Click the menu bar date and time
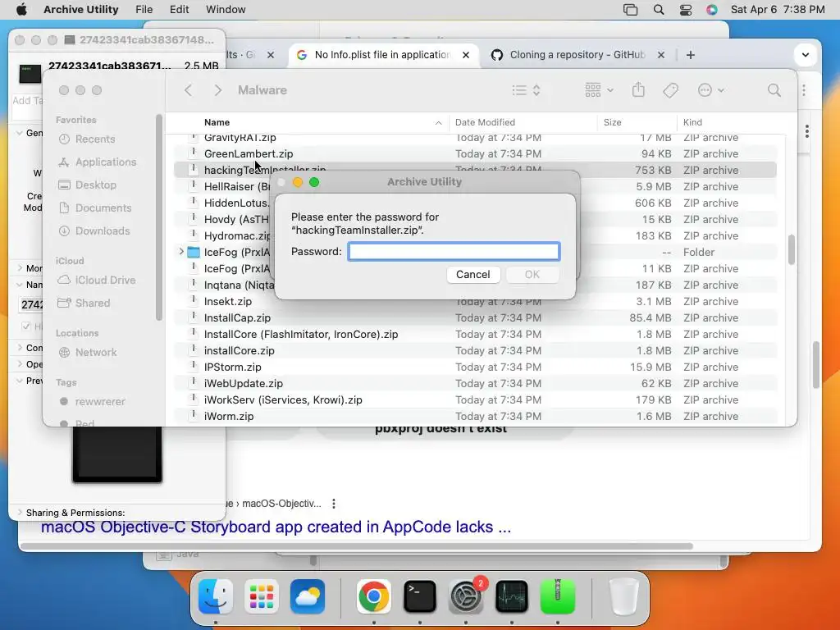The width and height of the screenshot is (840, 630). (x=778, y=9)
